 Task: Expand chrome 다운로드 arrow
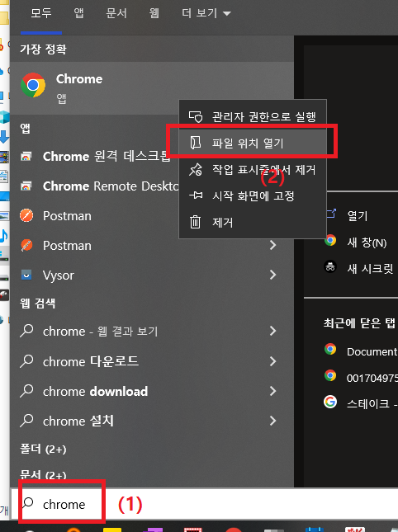(x=272, y=362)
